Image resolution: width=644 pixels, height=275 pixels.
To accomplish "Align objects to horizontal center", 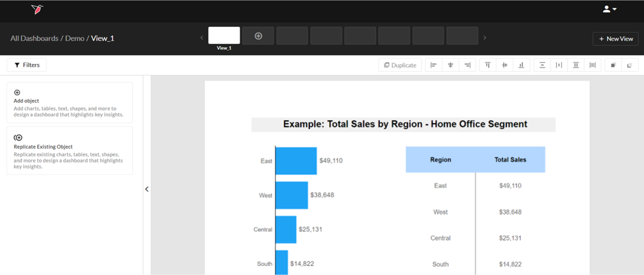I will [450, 65].
